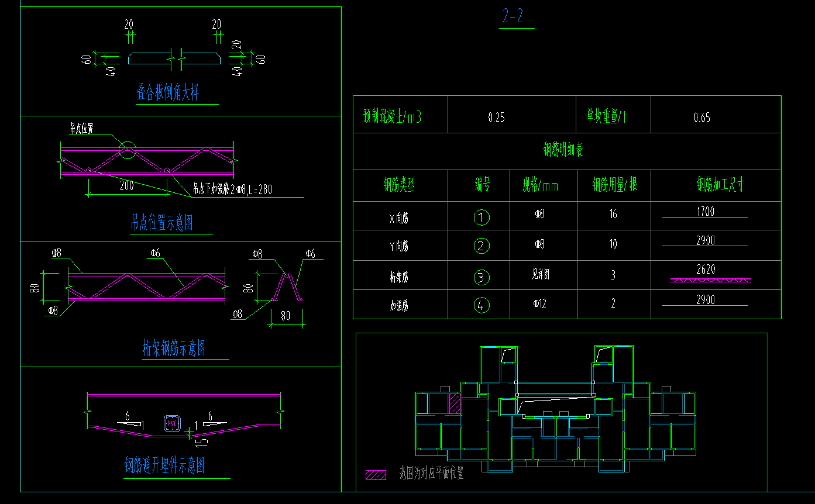Select the "Φ12" spec cell
Viewport: 815px width, 504px height.
coord(539,305)
